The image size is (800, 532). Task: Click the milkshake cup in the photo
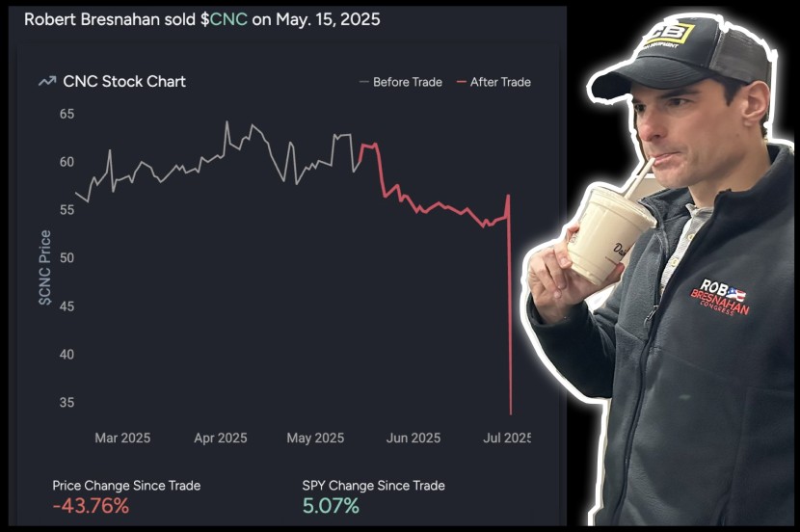[x=606, y=234]
